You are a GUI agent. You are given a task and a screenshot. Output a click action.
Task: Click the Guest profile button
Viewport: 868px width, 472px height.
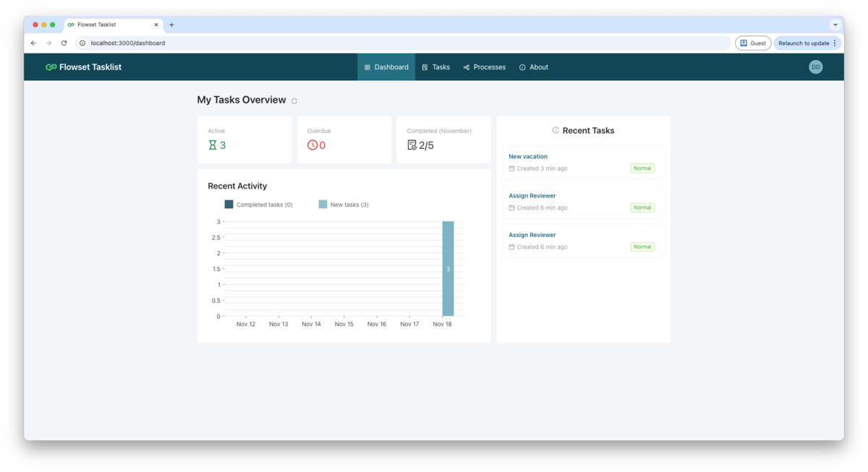tap(753, 43)
